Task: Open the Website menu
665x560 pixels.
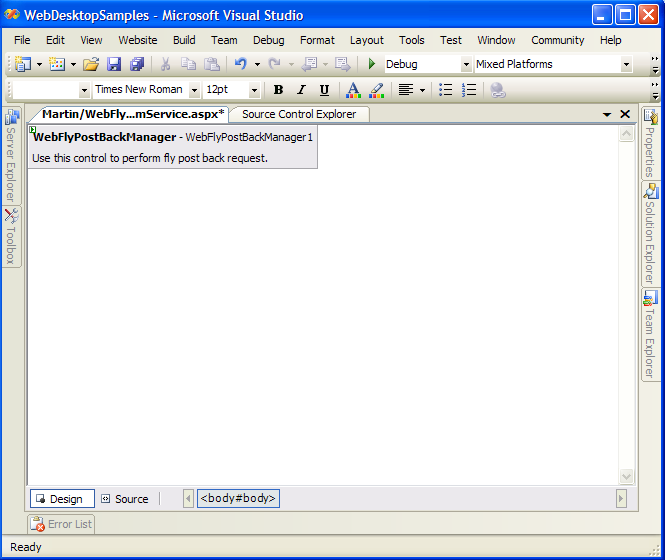Action: pyautogui.click(x=138, y=40)
